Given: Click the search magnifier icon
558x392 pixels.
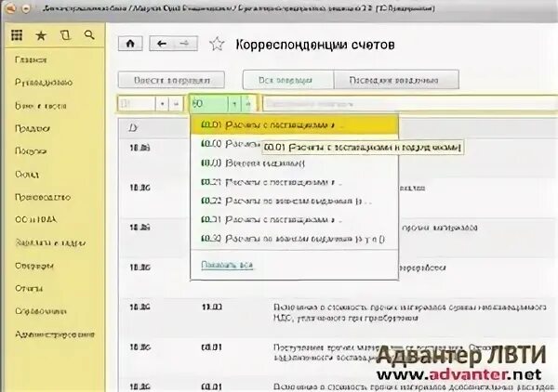Looking at the screenshot, I should pyautogui.click(x=89, y=34).
